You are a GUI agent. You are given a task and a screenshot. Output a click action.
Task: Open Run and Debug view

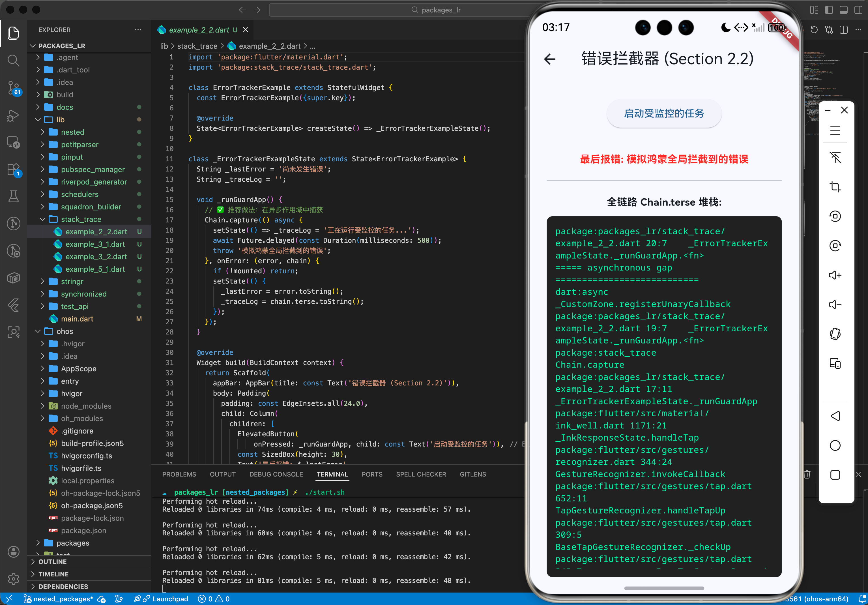point(13,115)
